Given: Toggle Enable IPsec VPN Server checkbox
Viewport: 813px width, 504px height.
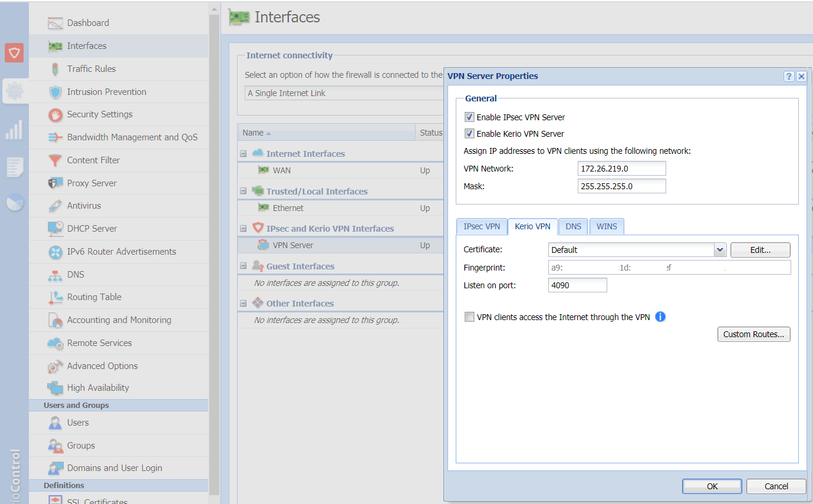Looking at the screenshot, I should click(469, 117).
